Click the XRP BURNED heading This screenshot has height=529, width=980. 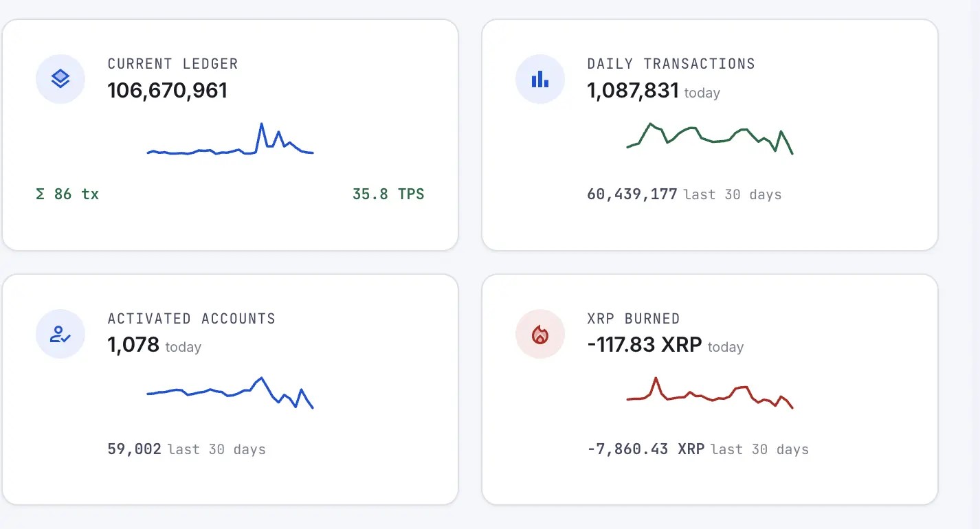pos(634,319)
